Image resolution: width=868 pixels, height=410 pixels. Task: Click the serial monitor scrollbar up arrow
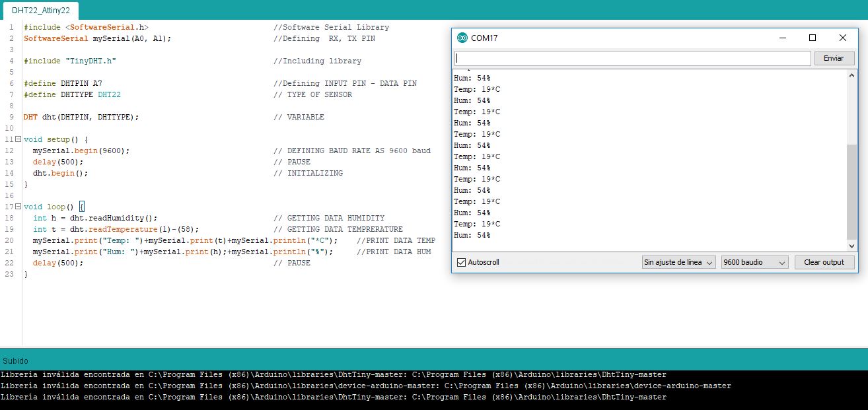point(851,75)
